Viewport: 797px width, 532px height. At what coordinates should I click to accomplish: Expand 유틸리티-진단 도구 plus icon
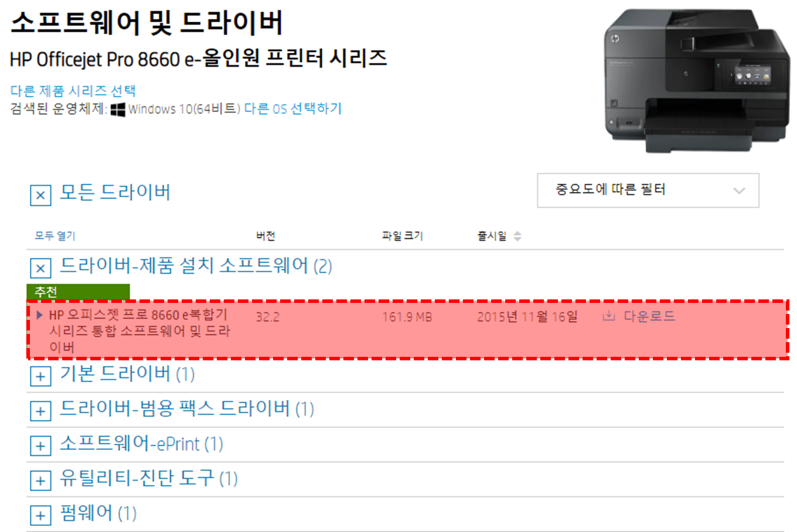(40, 481)
